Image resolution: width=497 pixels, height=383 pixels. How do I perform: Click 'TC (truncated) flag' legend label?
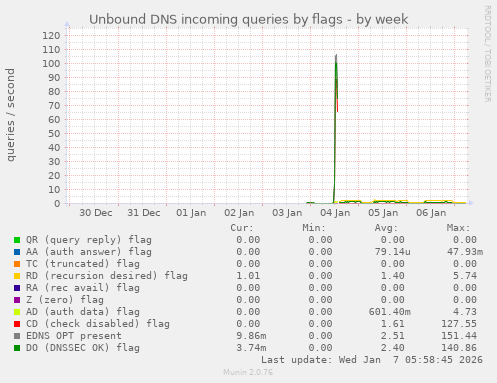[83, 264]
